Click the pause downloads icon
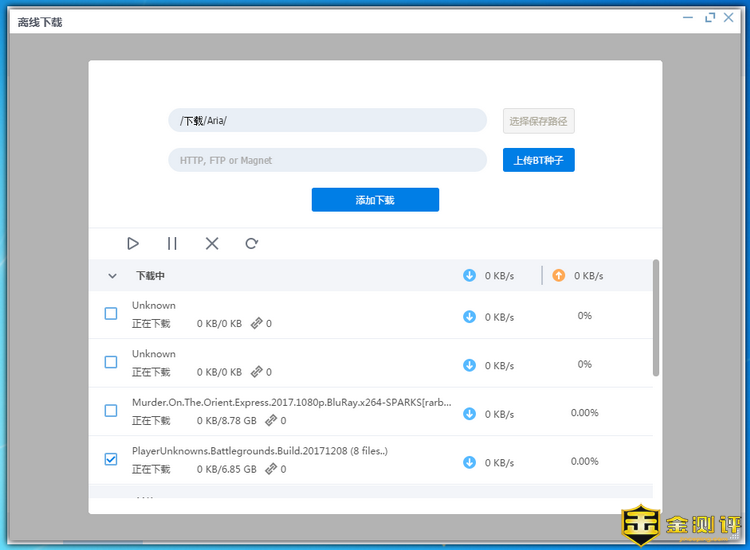The image size is (750, 550). [172, 243]
